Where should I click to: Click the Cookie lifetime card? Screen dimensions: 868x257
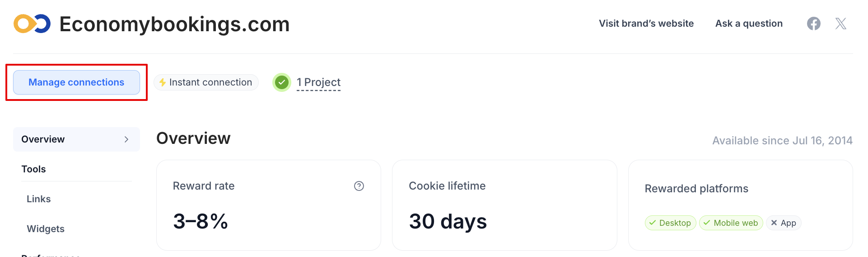[504, 205]
